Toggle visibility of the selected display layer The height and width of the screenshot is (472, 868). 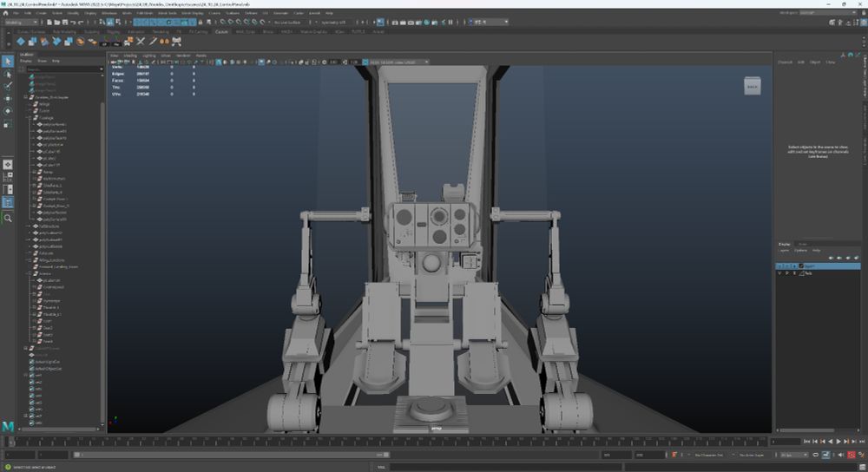[x=779, y=265]
